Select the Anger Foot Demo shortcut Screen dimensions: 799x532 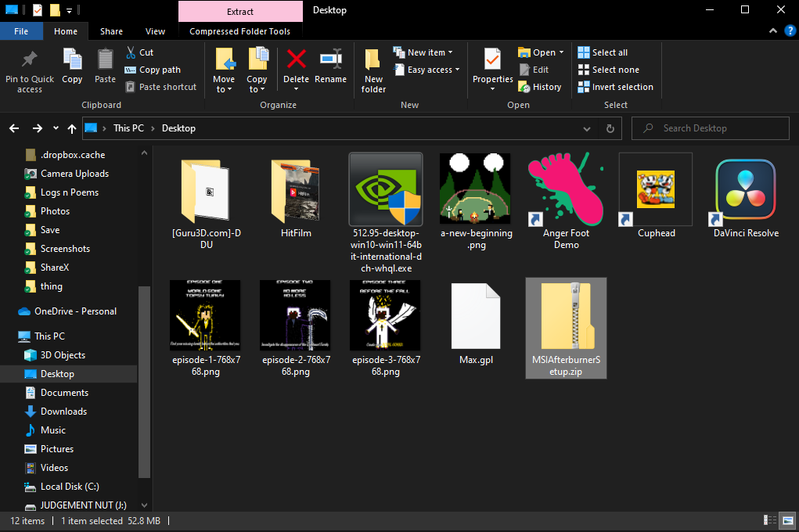pyautogui.click(x=566, y=203)
